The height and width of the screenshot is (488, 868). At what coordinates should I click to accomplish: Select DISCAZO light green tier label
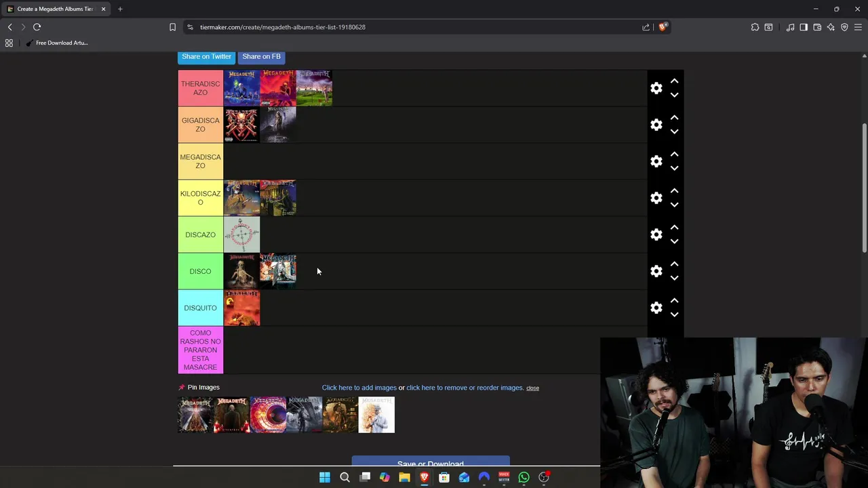pos(201,235)
